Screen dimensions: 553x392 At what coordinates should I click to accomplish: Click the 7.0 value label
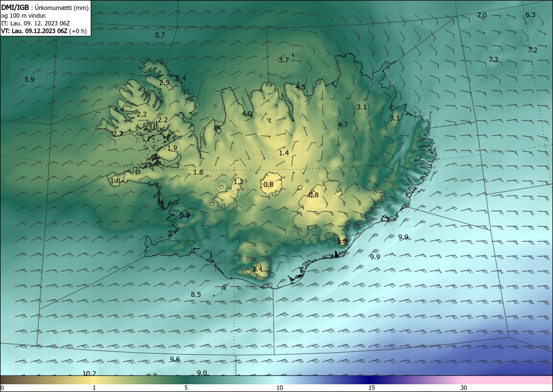(482, 15)
